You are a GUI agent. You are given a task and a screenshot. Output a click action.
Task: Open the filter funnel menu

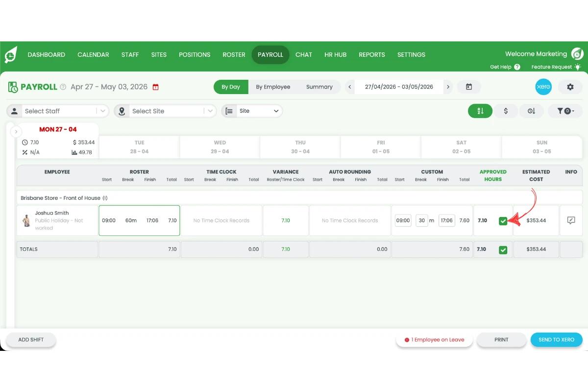tap(565, 111)
